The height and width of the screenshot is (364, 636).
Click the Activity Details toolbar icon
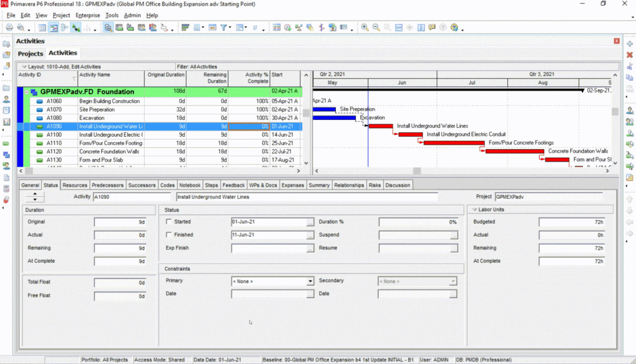coord(108,27)
